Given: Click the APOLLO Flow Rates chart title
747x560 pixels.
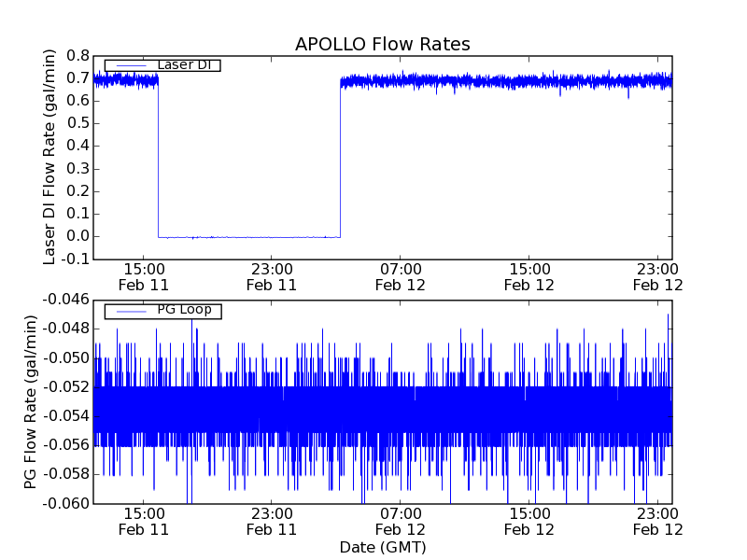Looking at the screenshot, I should coord(382,45).
